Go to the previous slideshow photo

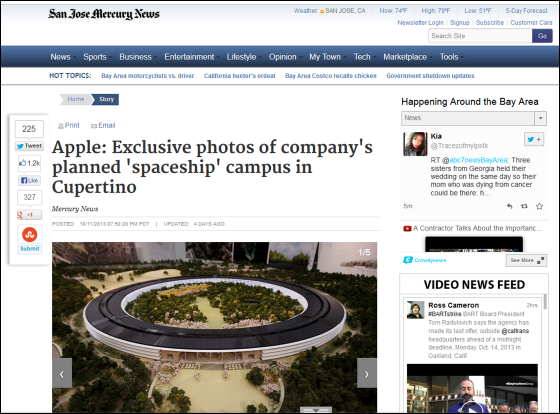tap(62, 374)
